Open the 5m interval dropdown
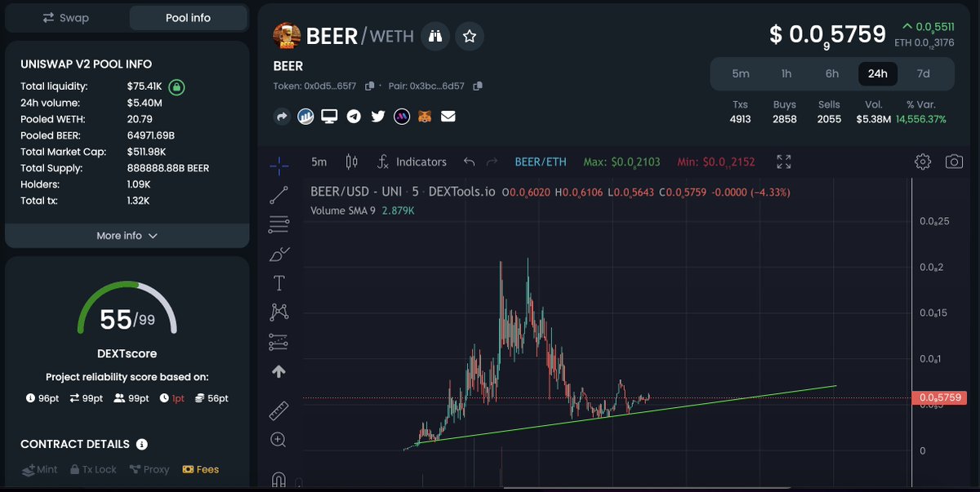 (x=318, y=162)
